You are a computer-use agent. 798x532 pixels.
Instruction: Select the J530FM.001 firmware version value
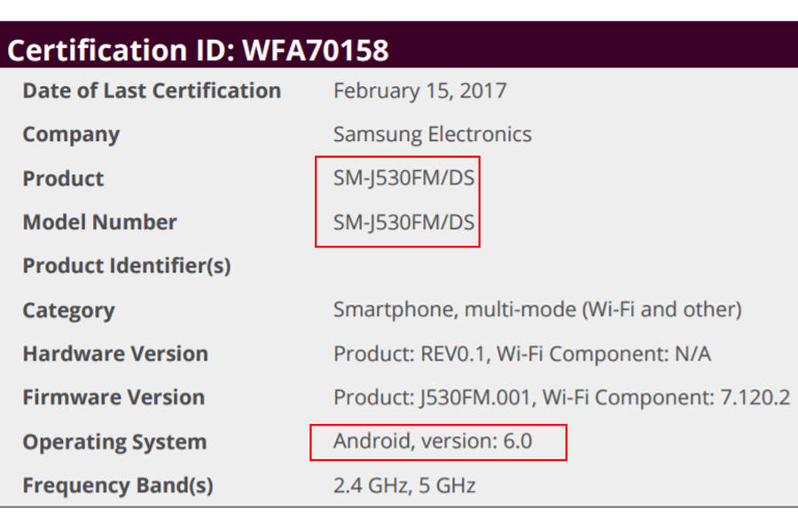pyautogui.click(x=475, y=397)
